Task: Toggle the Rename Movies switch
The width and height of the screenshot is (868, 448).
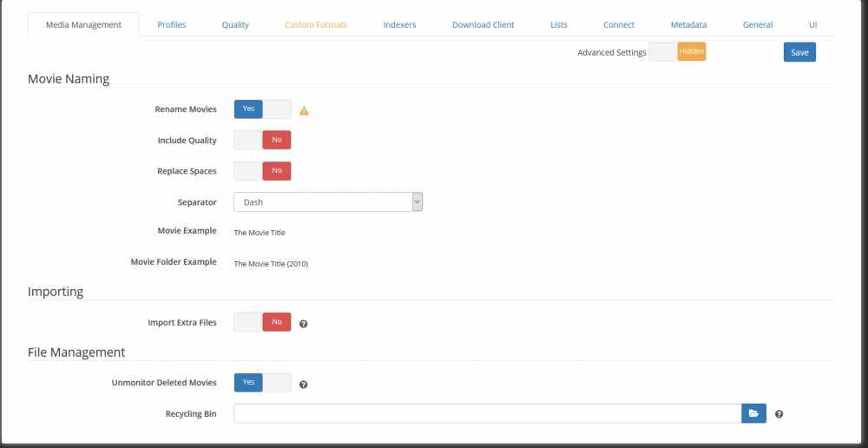Action: (x=262, y=109)
